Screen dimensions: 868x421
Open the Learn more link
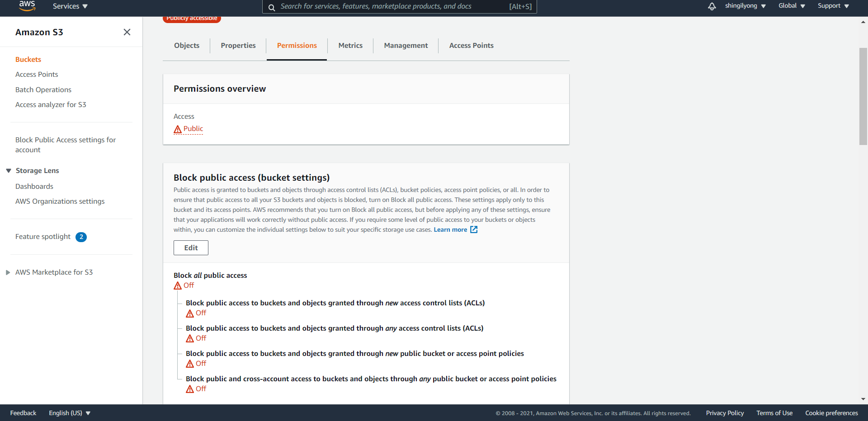click(450, 230)
